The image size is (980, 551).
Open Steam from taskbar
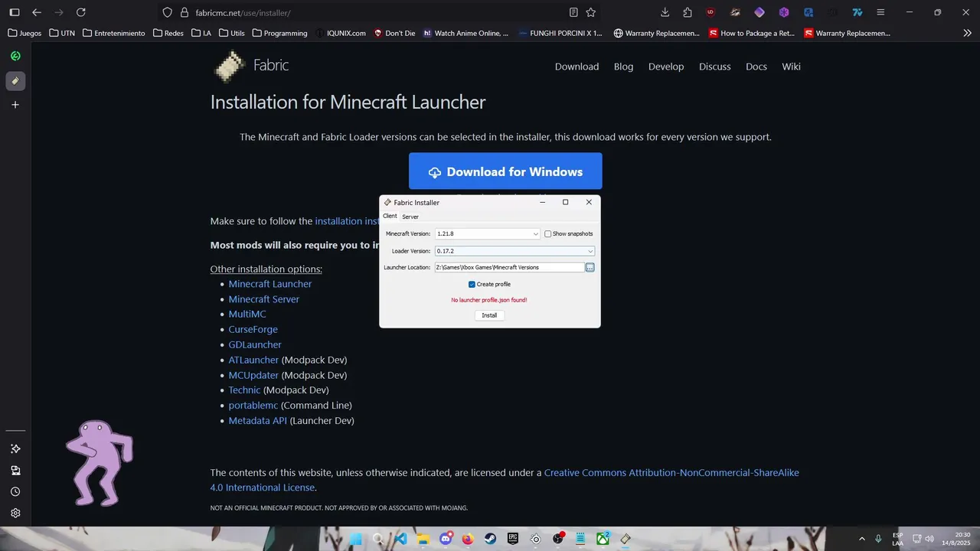tap(490, 539)
